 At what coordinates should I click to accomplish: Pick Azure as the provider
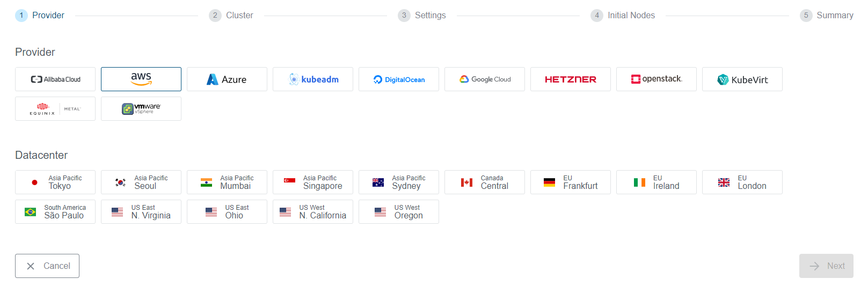[x=227, y=79]
